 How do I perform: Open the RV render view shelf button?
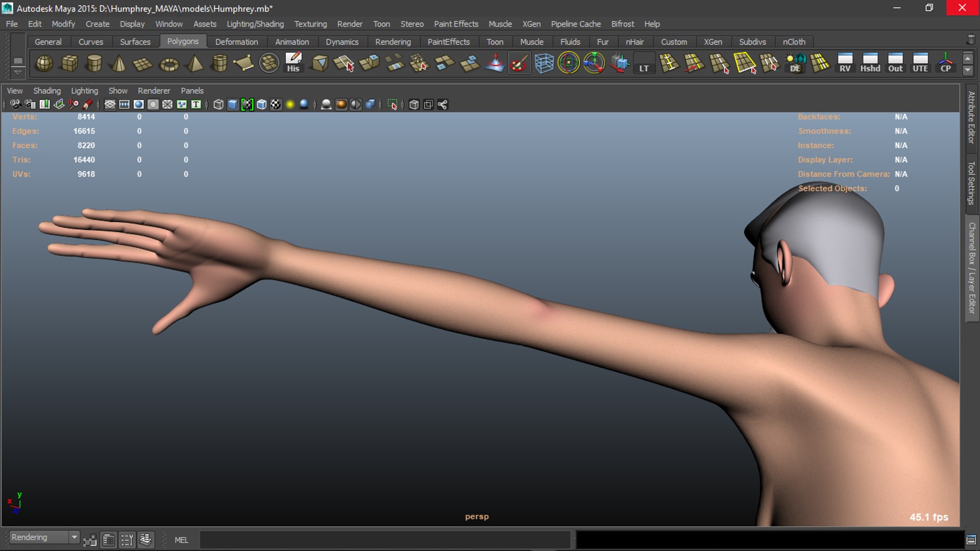click(845, 63)
